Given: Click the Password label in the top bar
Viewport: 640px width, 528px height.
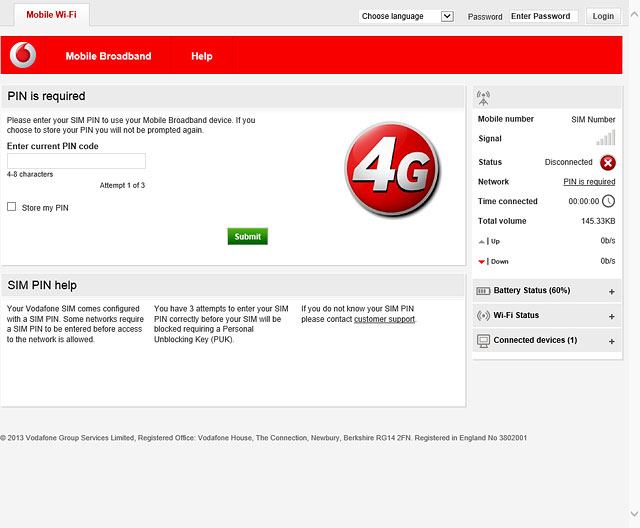Looking at the screenshot, I should [485, 17].
